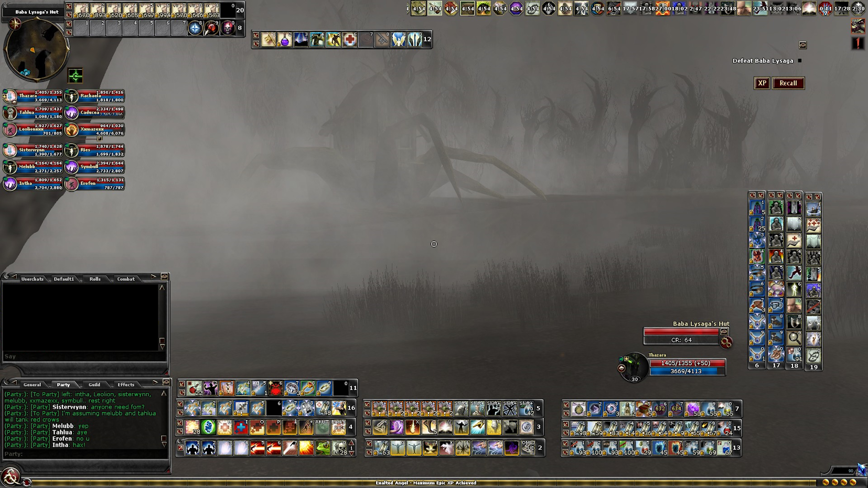The width and height of the screenshot is (868, 488).
Task: Select party member Caducea
Action: [x=94, y=113]
